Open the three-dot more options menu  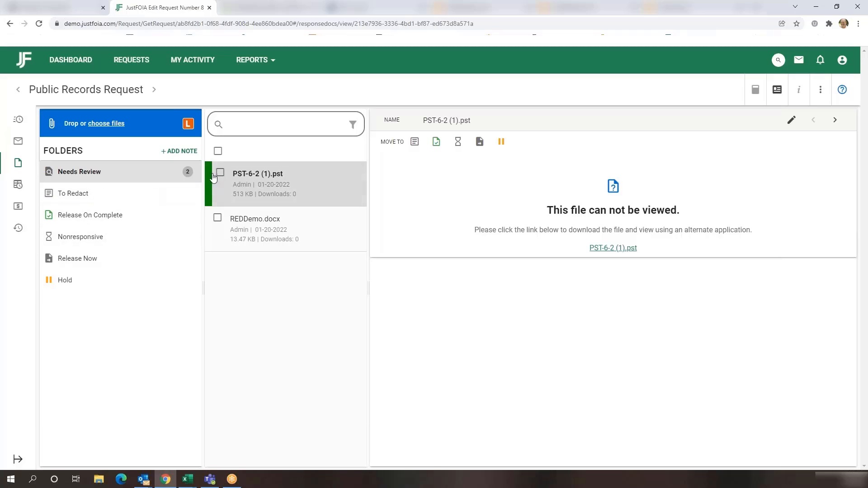tap(820, 89)
